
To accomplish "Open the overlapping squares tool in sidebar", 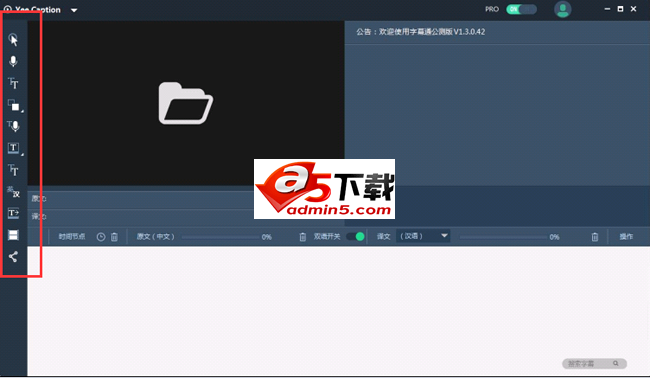I will 14,105.
